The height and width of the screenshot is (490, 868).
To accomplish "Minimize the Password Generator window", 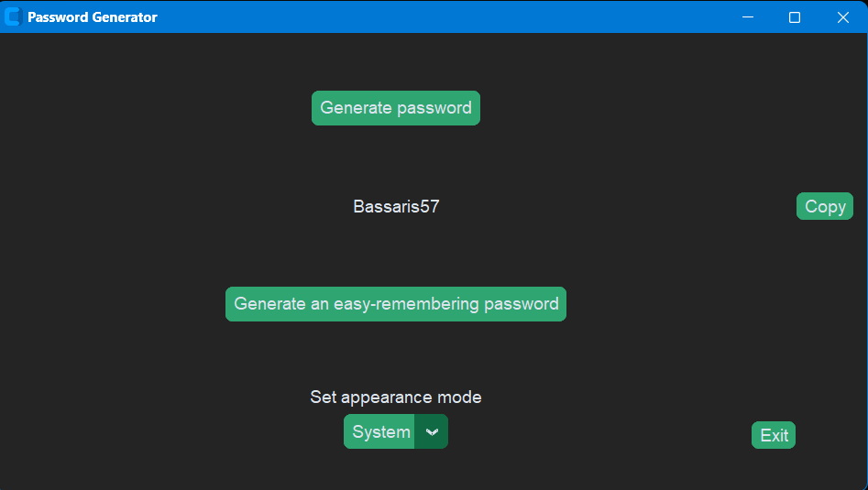I will [747, 17].
